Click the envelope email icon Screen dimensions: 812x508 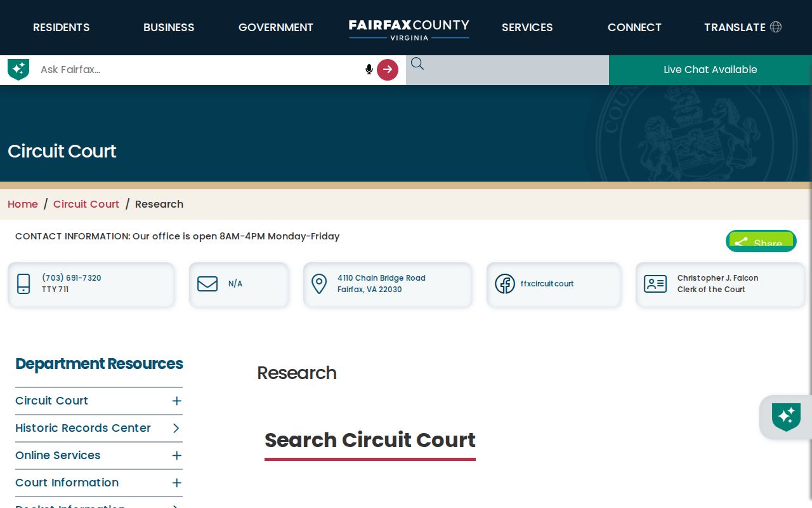tap(207, 284)
